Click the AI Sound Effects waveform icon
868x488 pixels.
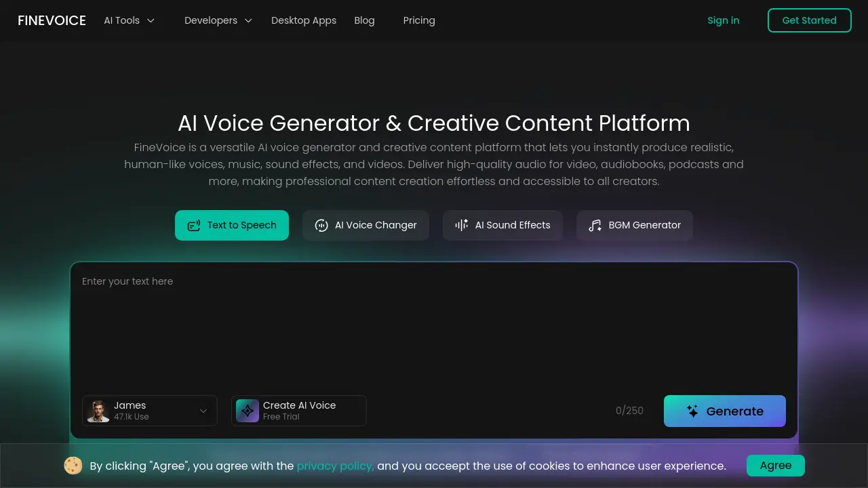coord(462,225)
